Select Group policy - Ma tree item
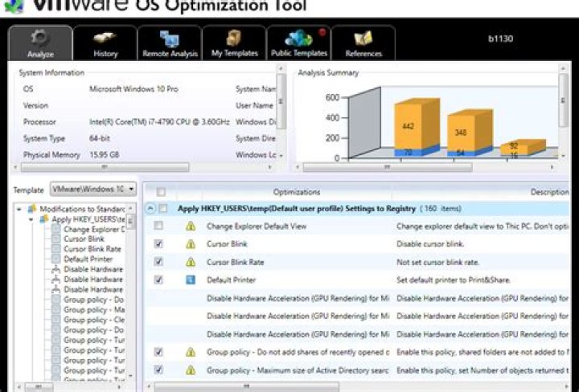 pyautogui.click(x=94, y=310)
